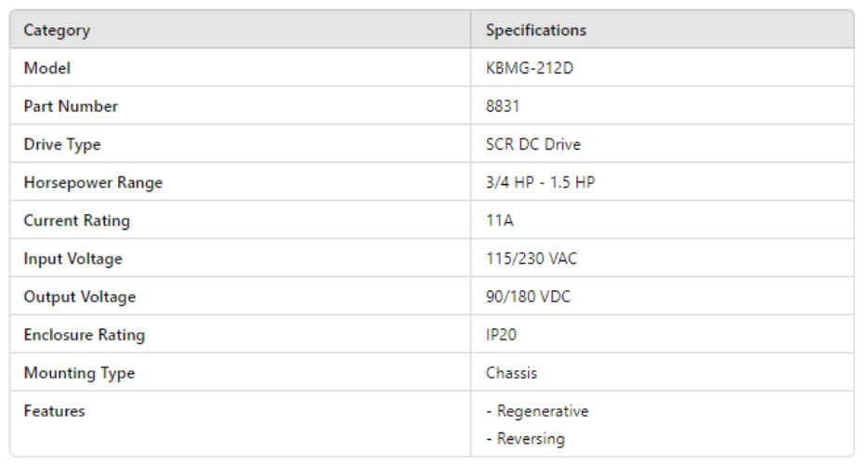Click the 8831 part number value
The image size is (868, 465).
503,106
